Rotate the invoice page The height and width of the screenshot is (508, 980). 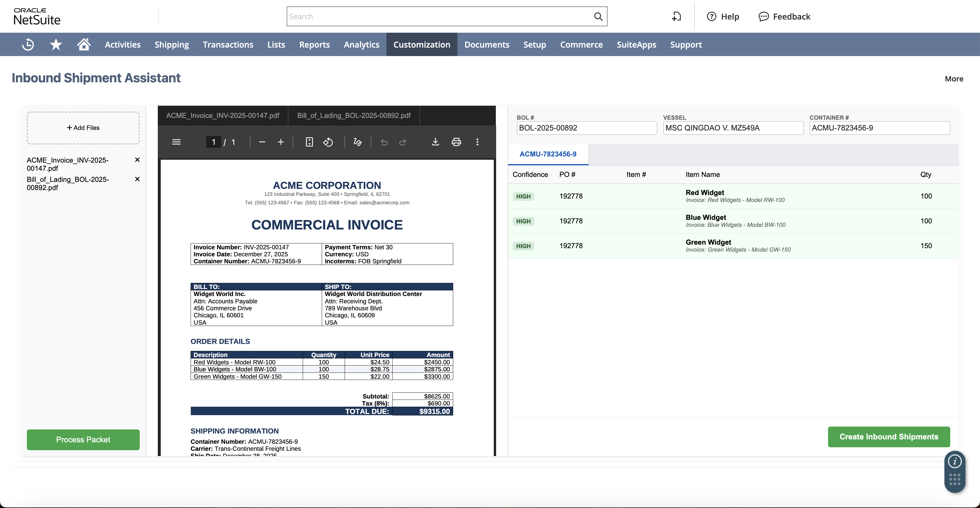(328, 142)
